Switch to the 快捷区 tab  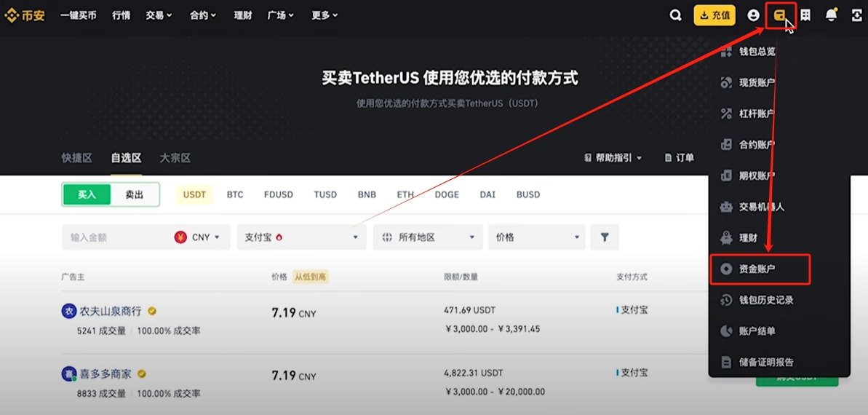point(77,158)
